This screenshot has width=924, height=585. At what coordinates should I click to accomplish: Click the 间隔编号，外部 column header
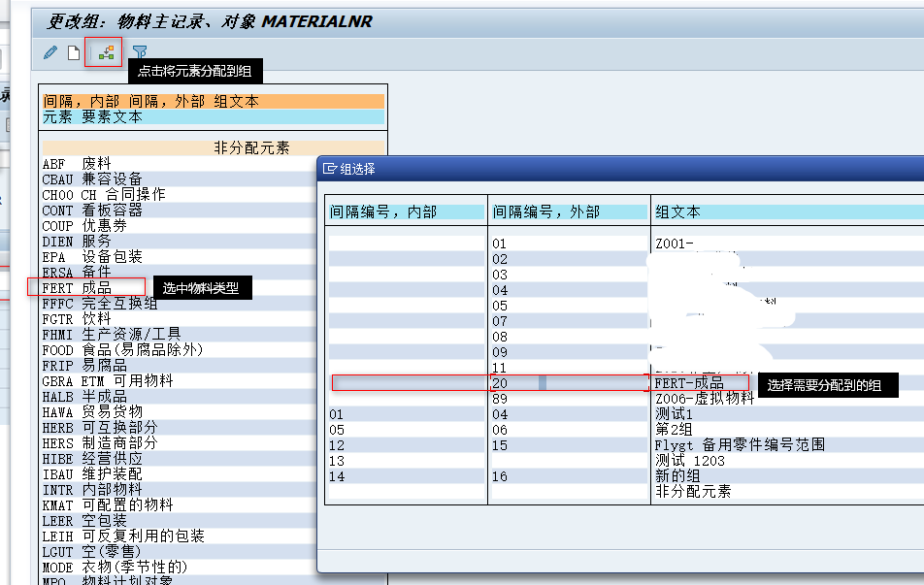click(569, 212)
